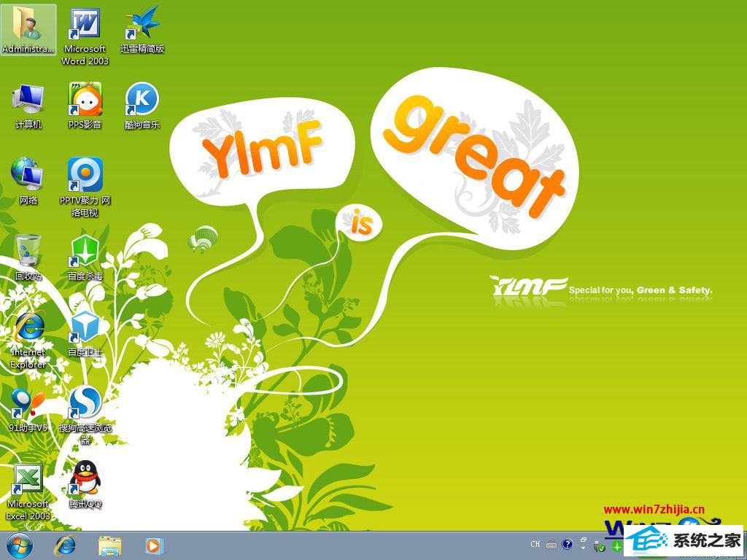The image size is (747, 560).
Task: Launch the 酷狗音乐 shortcut
Action: coord(142,106)
